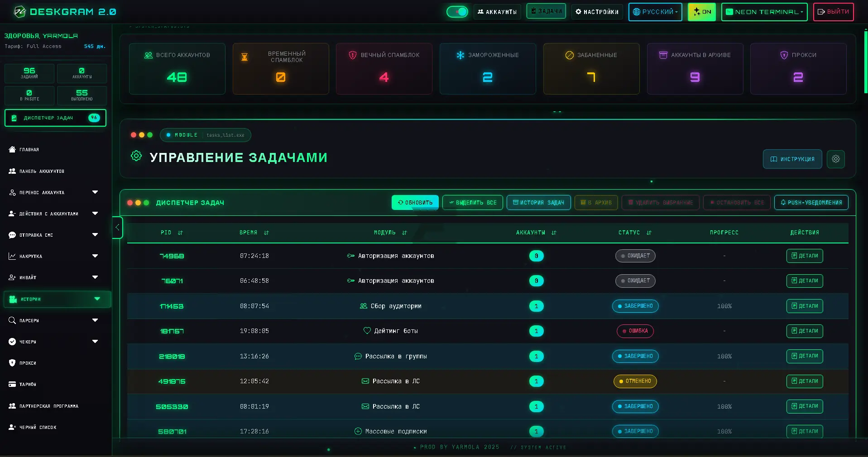Expand Парсеры submenu arrow
The height and width of the screenshot is (457, 868).
click(95, 320)
